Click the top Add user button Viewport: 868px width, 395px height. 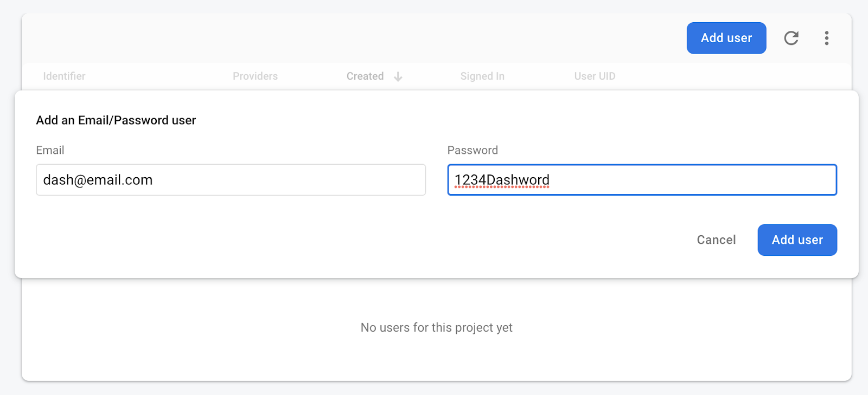coord(726,38)
